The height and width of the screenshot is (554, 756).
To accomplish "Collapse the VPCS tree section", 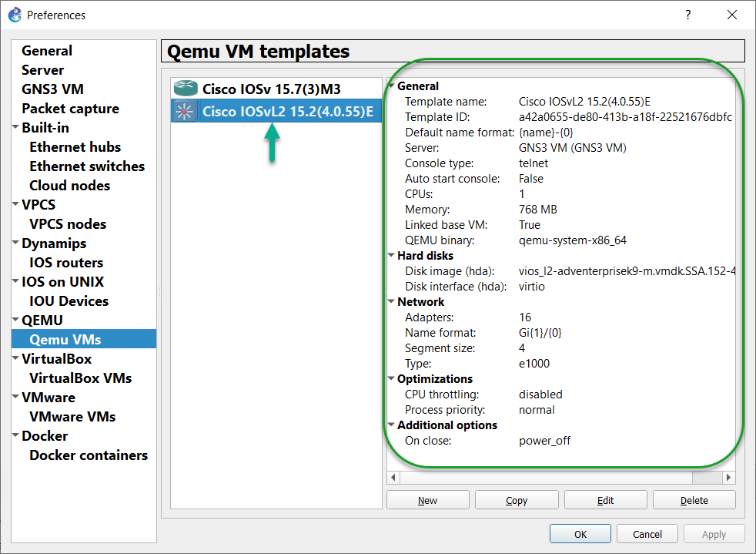I will tap(16, 205).
